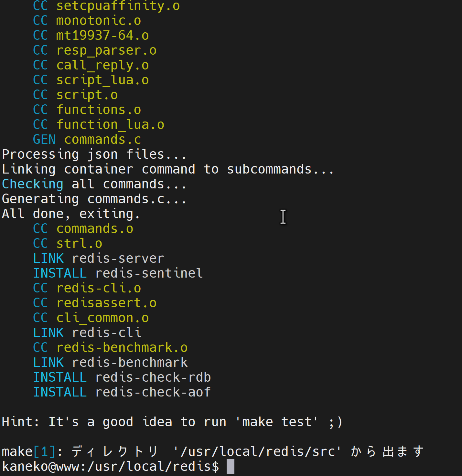The height and width of the screenshot is (476, 462).
Task: Click the 'GEN commands.c' line
Action: (87, 139)
